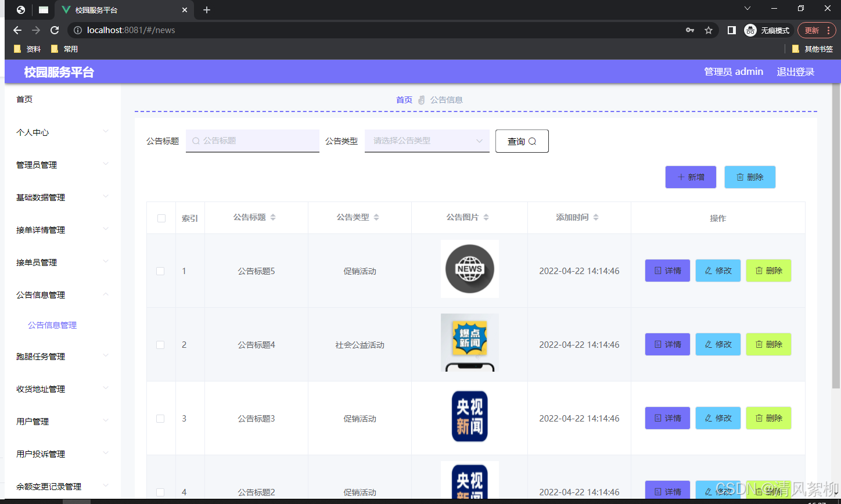Click 管理员 admin in header
This screenshot has height=504, width=841.
734,72
